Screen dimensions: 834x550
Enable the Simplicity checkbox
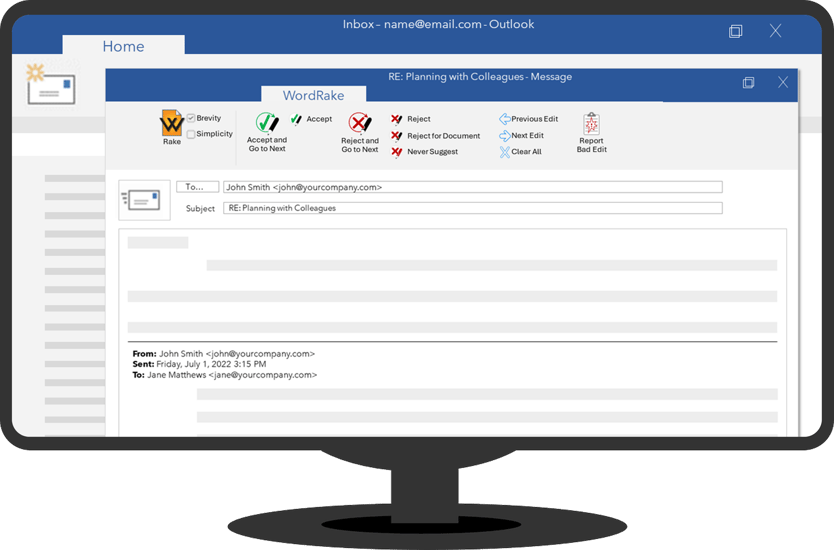tap(191, 134)
